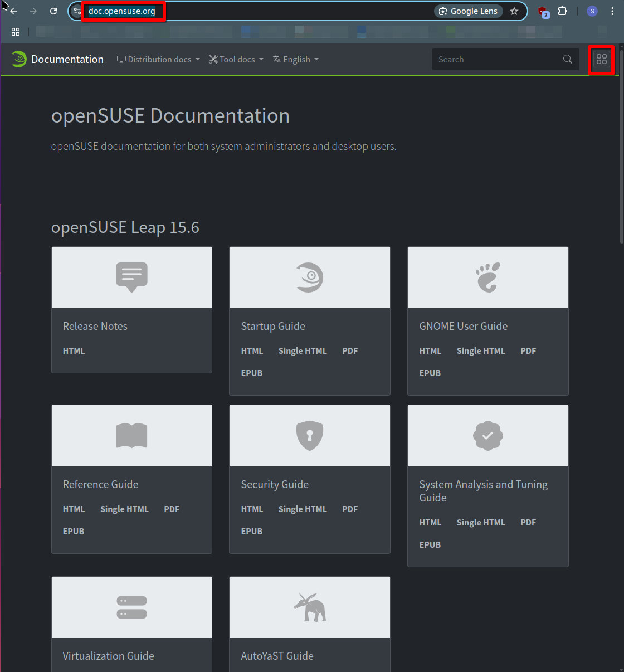
Task: Select the doc.opensuse.org address bar
Action: point(122,11)
